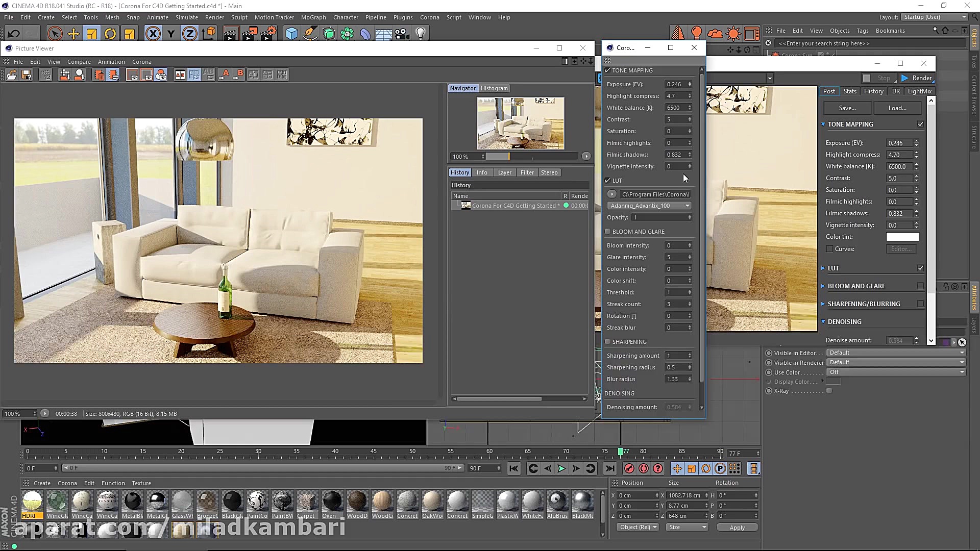The width and height of the screenshot is (980, 551).
Task: Open the Visible in Editor Default dropdown
Action: (896, 352)
